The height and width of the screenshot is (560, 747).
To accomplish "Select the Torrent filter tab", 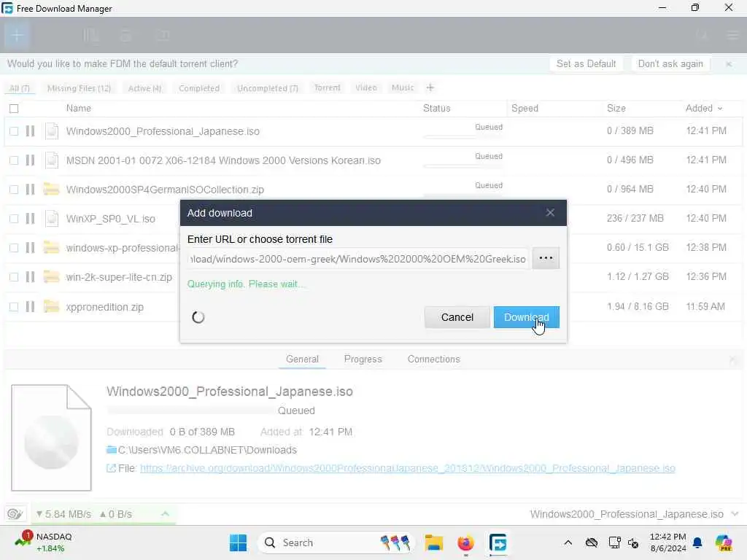I will (x=328, y=88).
